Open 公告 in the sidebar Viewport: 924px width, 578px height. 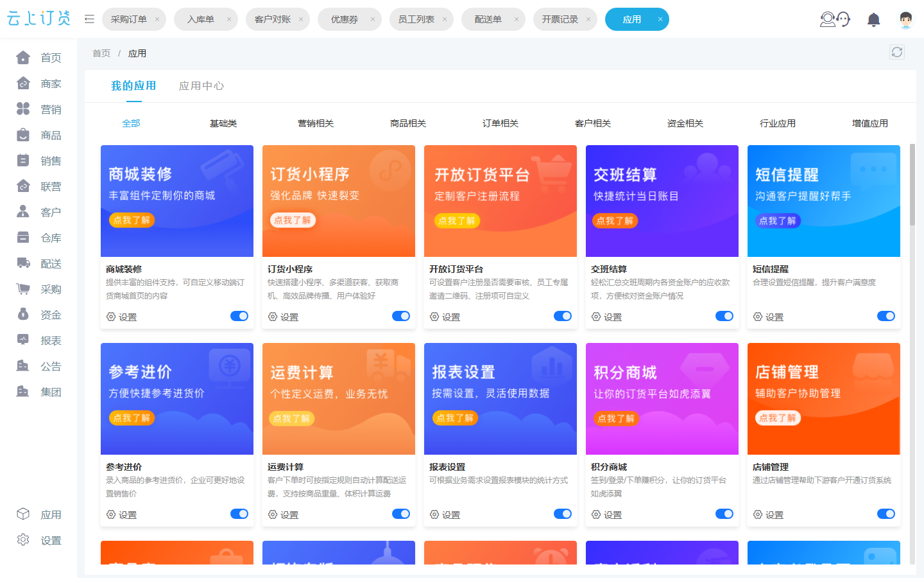pos(38,366)
